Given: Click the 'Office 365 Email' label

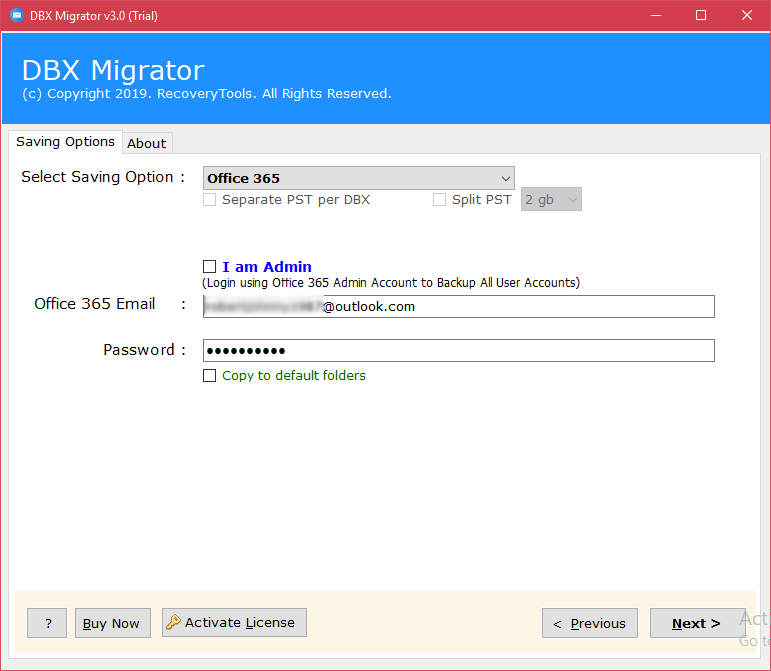Looking at the screenshot, I should click(x=94, y=304).
